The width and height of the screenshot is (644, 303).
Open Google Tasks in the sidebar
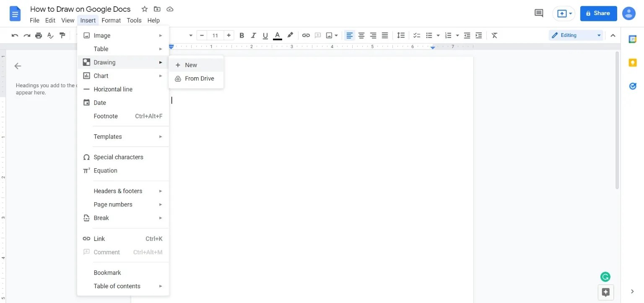tap(633, 86)
